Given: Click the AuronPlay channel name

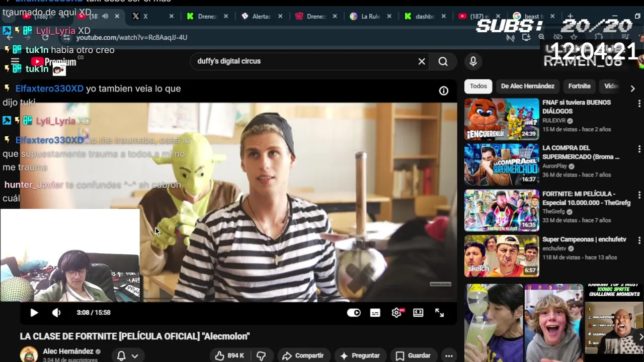Looking at the screenshot, I should click(x=554, y=166).
